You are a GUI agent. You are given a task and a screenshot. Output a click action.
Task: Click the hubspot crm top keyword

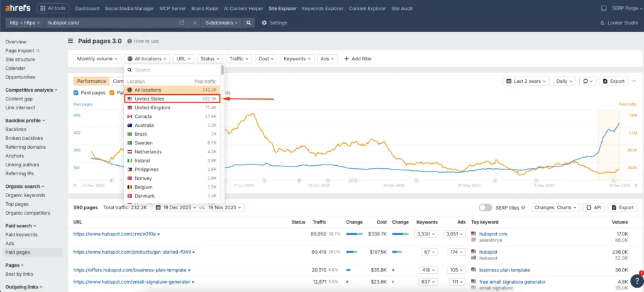[493, 234]
